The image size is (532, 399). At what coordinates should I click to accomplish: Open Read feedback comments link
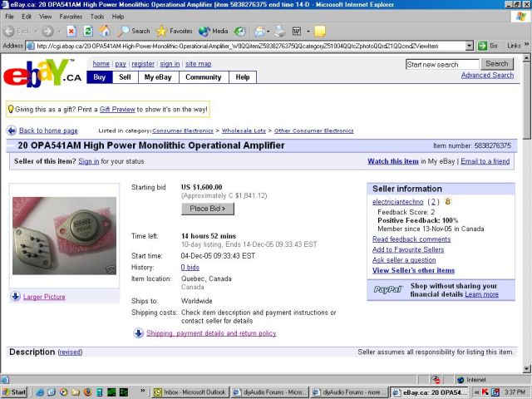coord(411,239)
